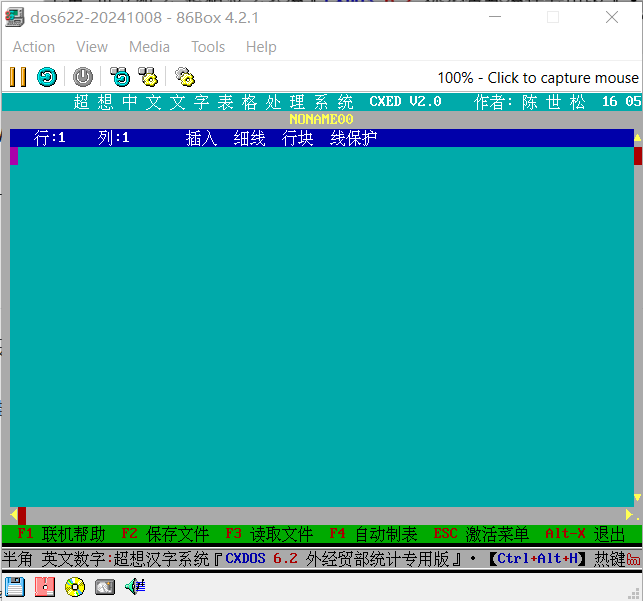Viewport: 643px width, 601px height.
Task: Click F2 保存文件 in the function bar
Action: (x=165, y=535)
